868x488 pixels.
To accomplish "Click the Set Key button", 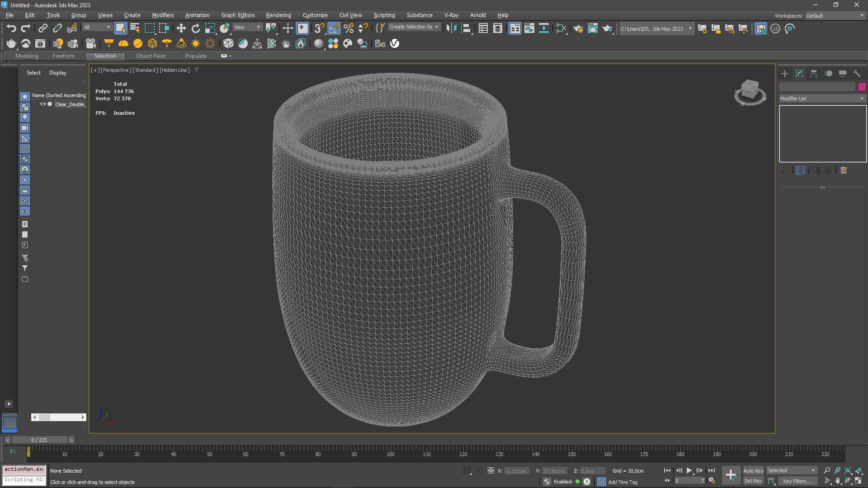I will coord(753,481).
